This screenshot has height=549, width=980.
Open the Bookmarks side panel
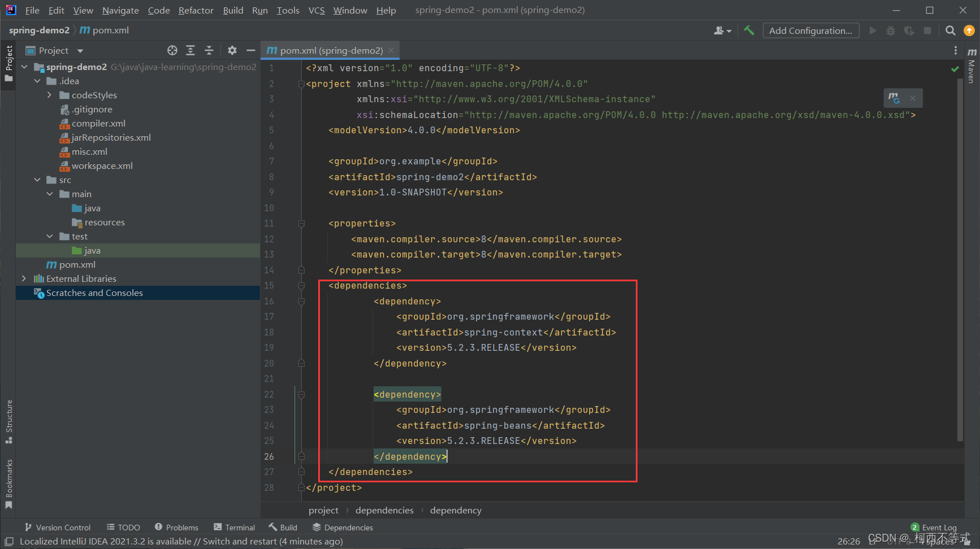8,483
